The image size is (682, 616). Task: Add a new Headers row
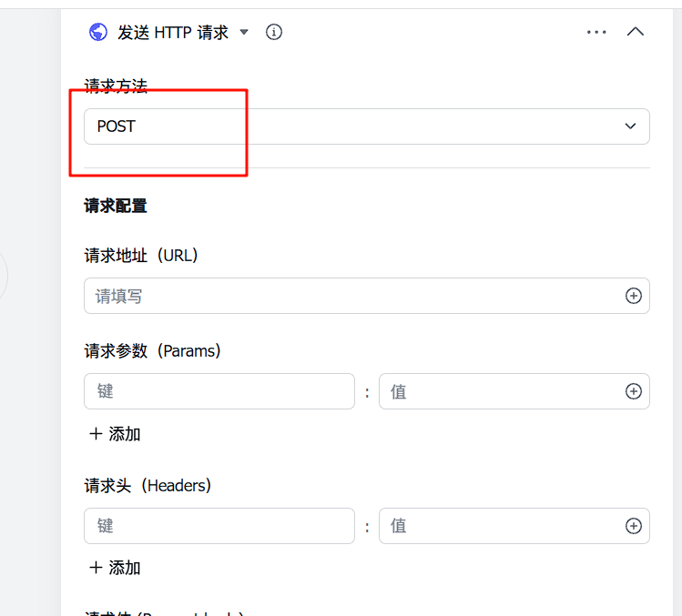point(115,568)
